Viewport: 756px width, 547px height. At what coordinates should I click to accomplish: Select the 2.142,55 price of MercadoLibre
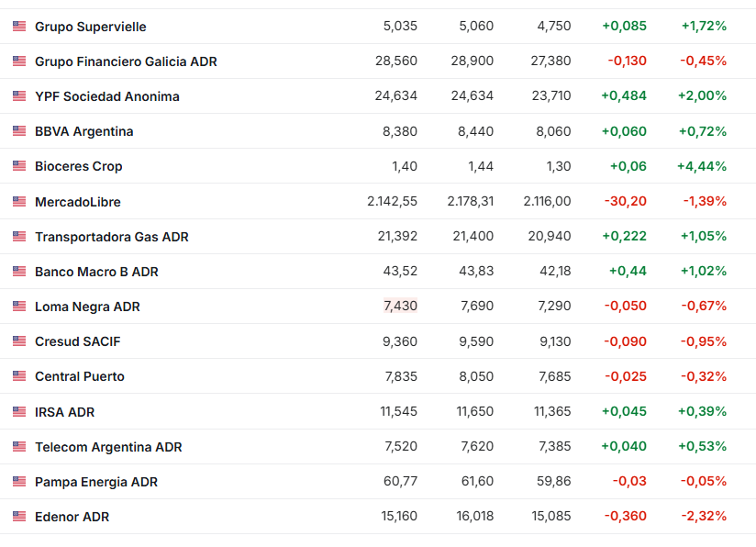pyautogui.click(x=391, y=201)
